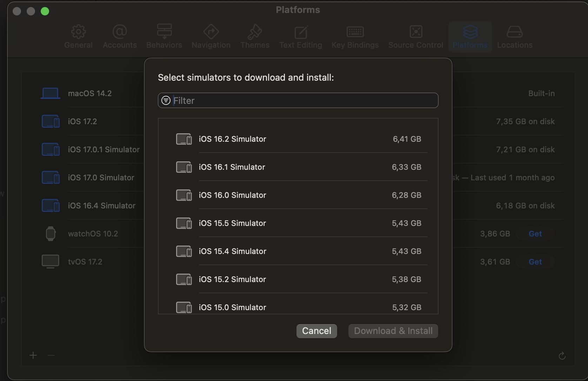Image resolution: width=588 pixels, height=381 pixels.
Task: Click the iOS 16.2 Simulator device icon
Action: click(x=184, y=139)
